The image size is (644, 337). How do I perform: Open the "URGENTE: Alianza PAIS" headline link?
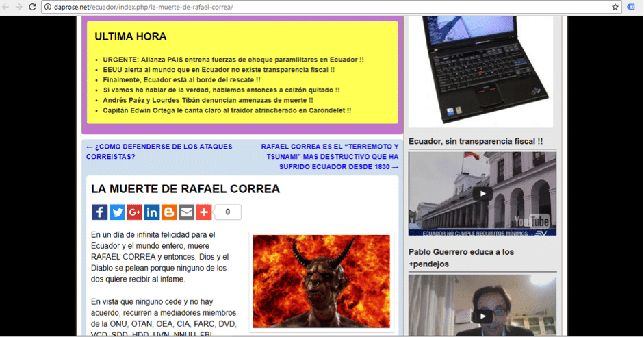pyautogui.click(x=233, y=60)
